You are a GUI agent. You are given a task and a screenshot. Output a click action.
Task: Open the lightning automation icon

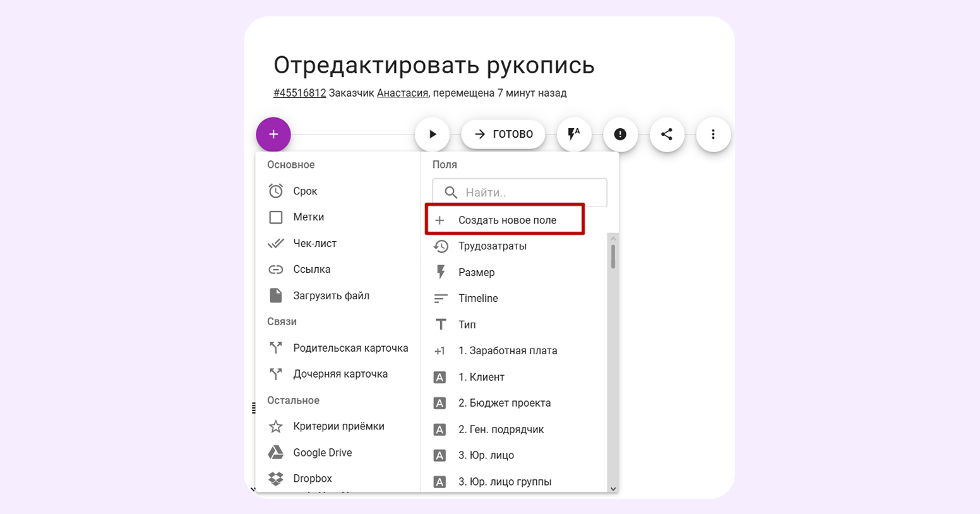click(x=574, y=134)
